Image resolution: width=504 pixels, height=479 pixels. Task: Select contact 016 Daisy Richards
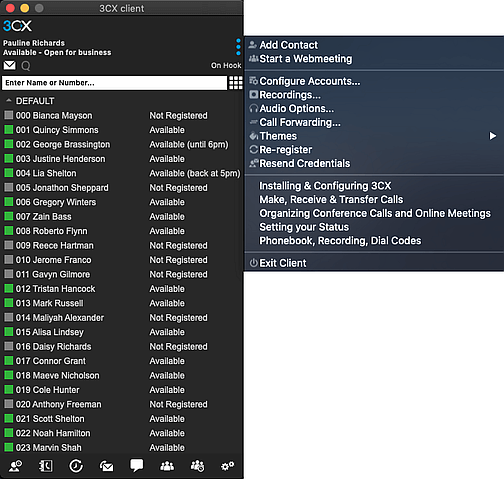click(122, 346)
